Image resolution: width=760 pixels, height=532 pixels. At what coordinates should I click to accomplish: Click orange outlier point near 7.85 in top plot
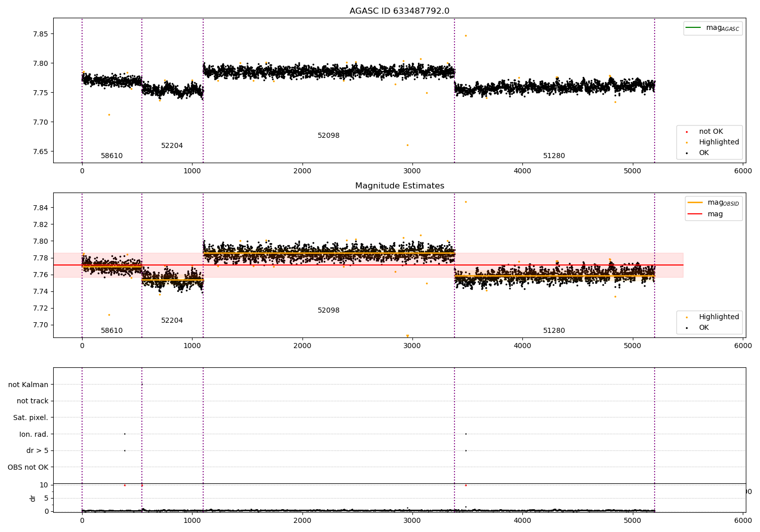tap(466, 35)
